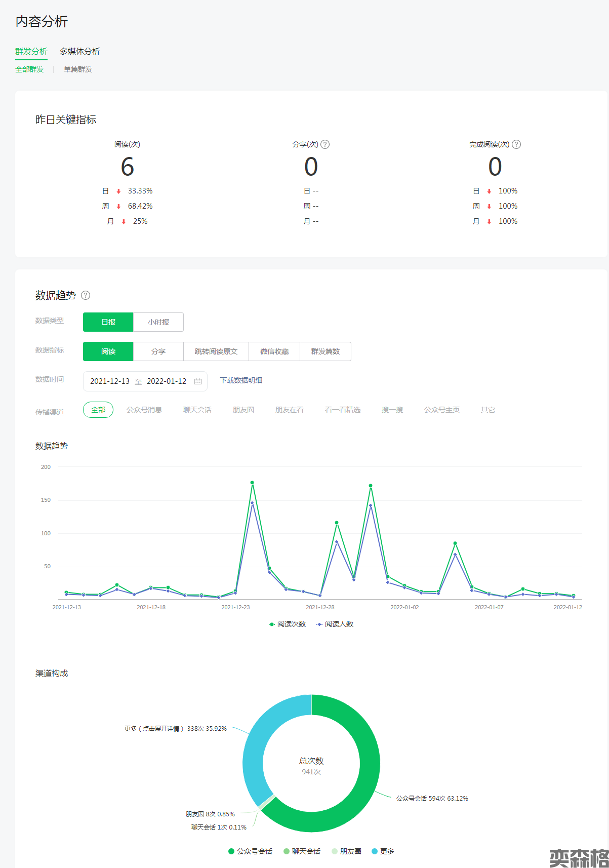Click help icon beside 数据趋势 heading

click(86, 295)
